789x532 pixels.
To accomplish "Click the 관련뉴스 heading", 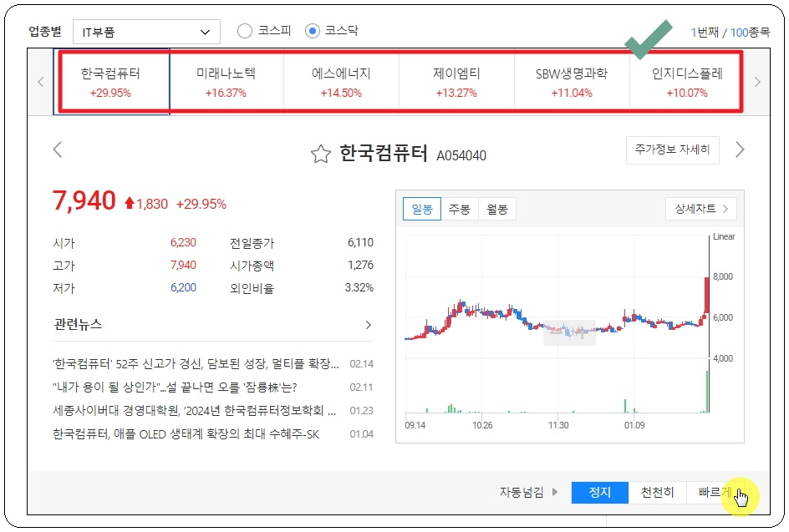I will pyautogui.click(x=78, y=324).
